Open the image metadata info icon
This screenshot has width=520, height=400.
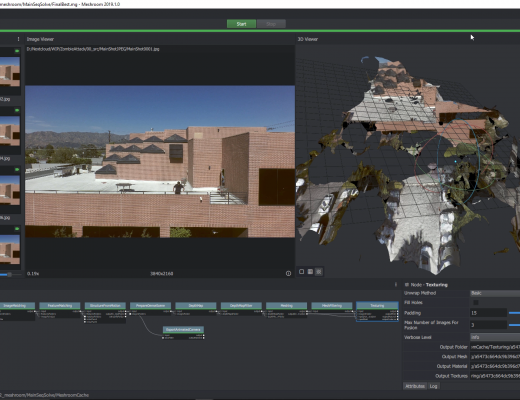pos(288,273)
